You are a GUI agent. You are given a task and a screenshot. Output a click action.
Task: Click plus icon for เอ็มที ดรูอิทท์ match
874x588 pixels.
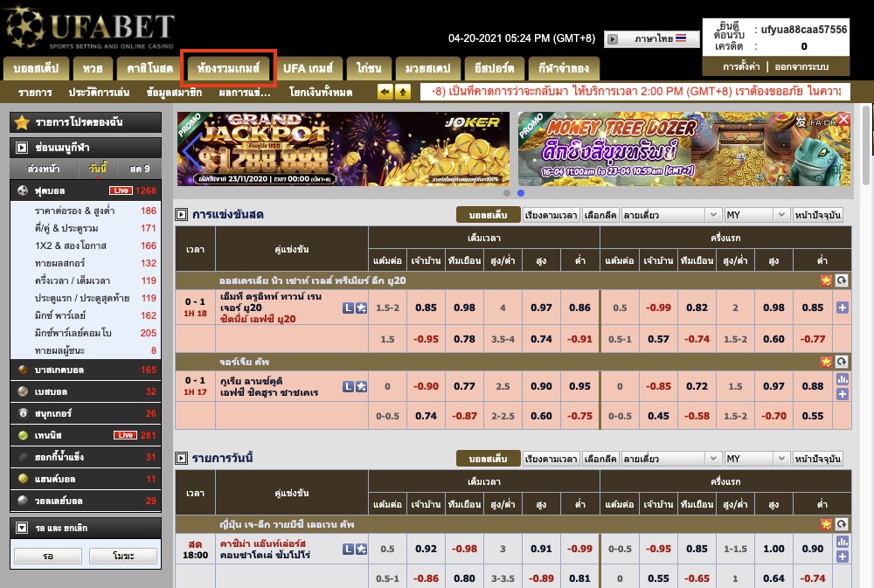(842, 308)
